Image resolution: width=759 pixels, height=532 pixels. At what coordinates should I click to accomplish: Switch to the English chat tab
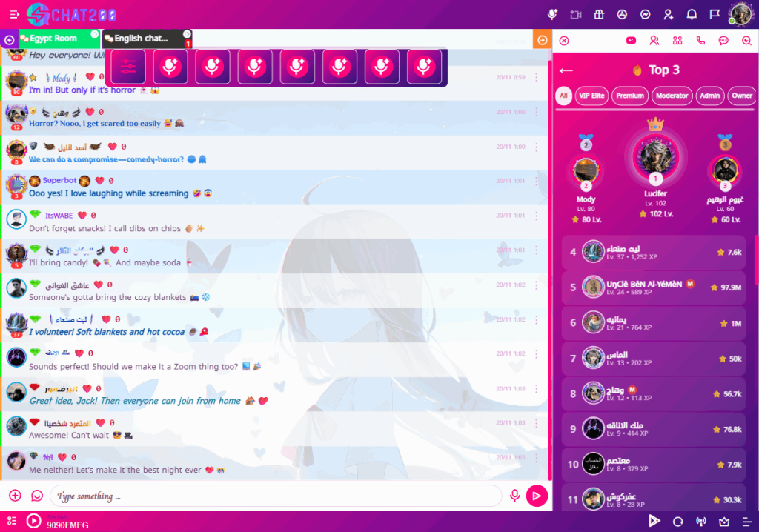141,37
